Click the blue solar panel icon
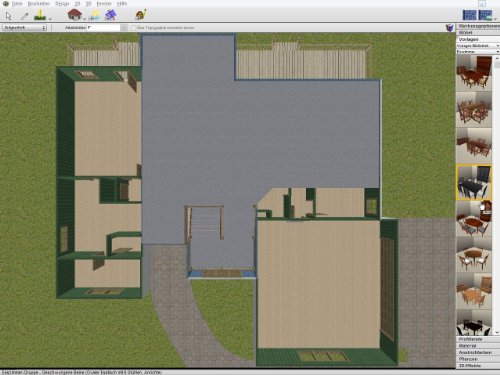 pos(110,15)
